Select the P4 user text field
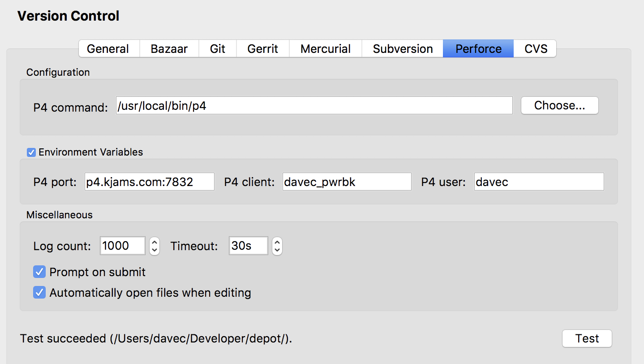This screenshot has height=364, width=644. (538, 182)
